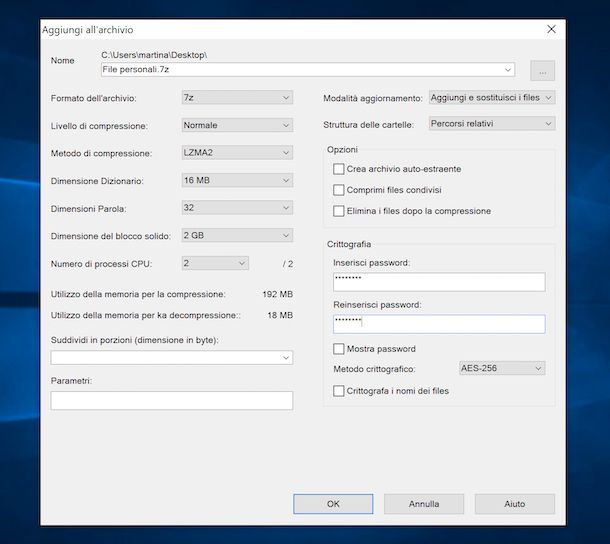Click the path text 'C:\Users\martina\Desktop\'
610x544 pixels.
click(154, 55)
